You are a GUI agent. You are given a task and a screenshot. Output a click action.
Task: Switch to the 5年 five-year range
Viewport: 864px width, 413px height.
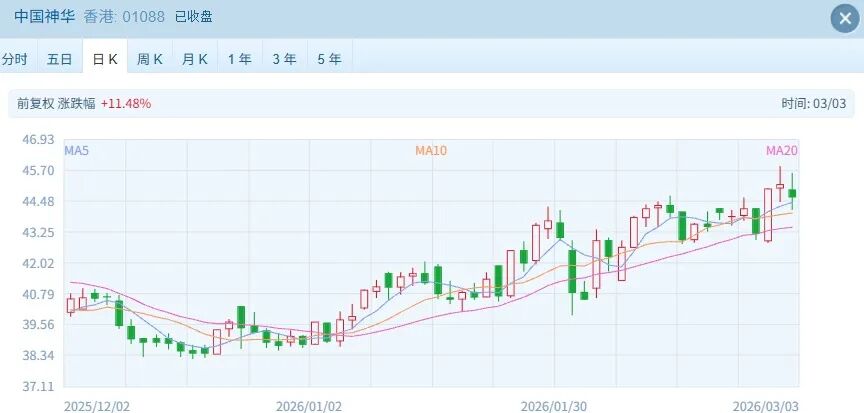coord(330,59)
